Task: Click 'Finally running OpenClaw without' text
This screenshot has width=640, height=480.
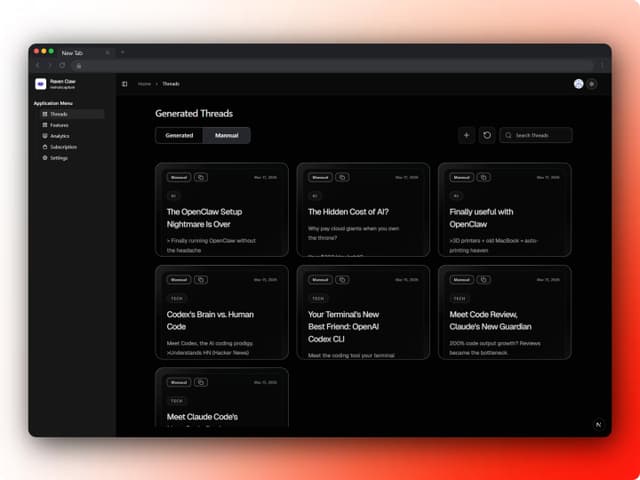Action: click(213, 241)
